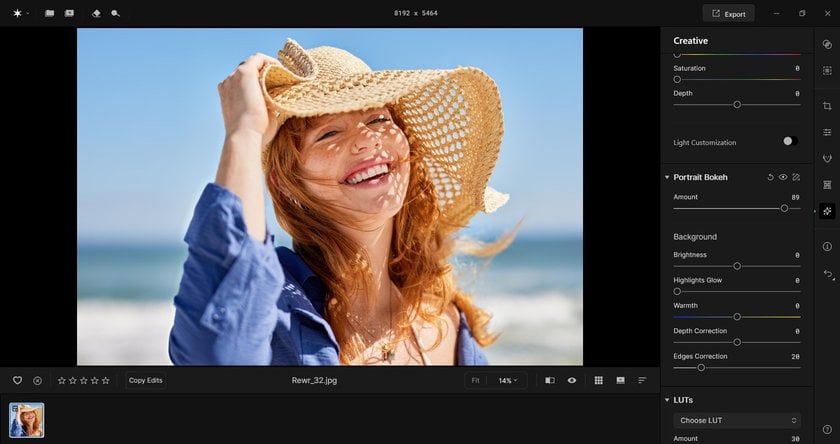Switch to single image view icon
This screenshot has width=840, height=444.
click(x=620, y=380)
